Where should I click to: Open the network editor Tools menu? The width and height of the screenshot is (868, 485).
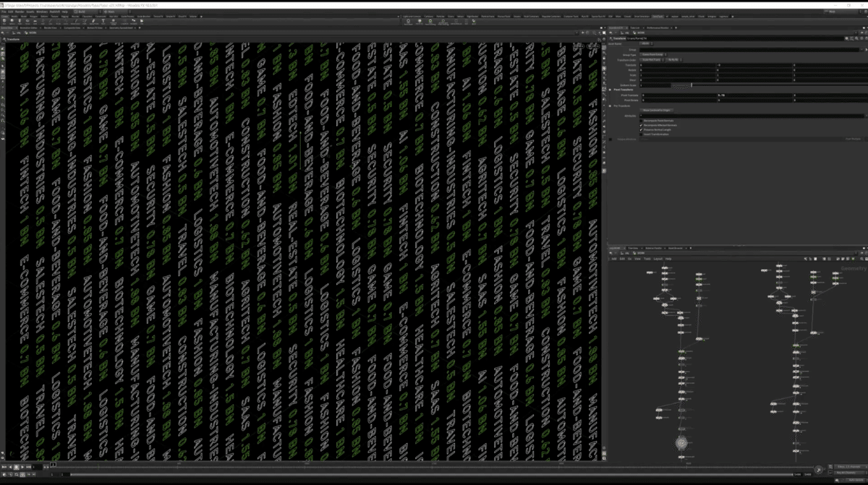tap(647, 259)
